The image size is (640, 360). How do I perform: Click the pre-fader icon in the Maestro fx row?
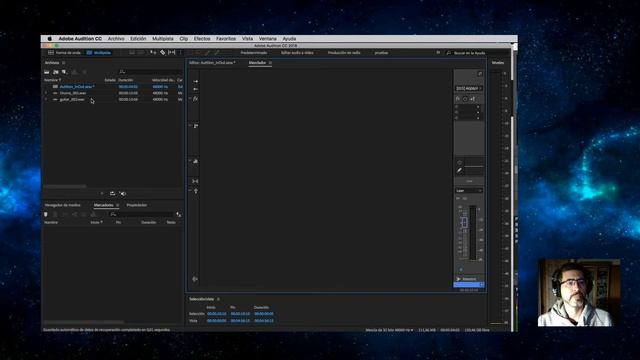pyautogui.click(x=472, y=99)
